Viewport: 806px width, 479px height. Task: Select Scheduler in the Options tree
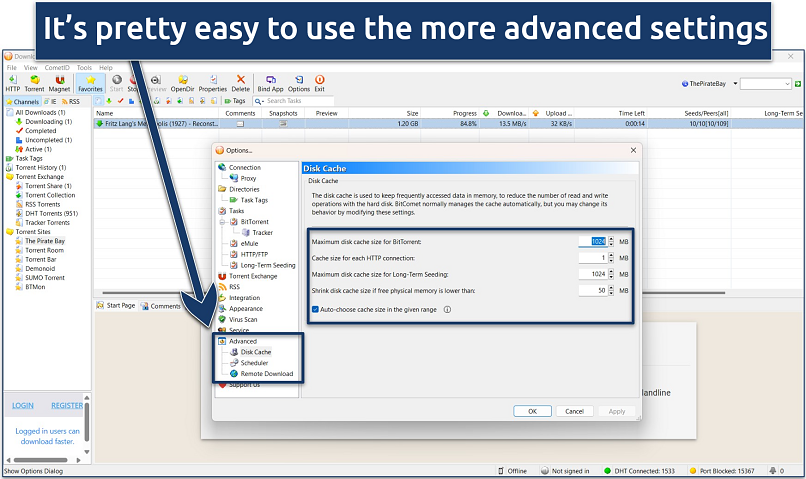(x=254, y=363)
